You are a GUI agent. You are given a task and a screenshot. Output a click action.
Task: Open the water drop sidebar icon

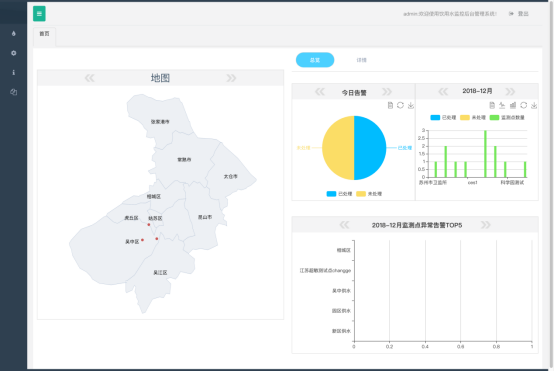(x=13, y=34)
